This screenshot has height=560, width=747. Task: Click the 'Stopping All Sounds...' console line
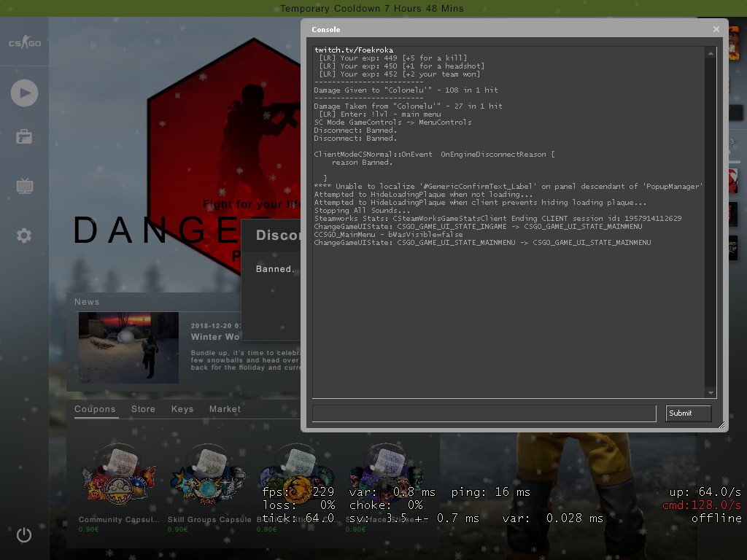click(x=362, y=211)
